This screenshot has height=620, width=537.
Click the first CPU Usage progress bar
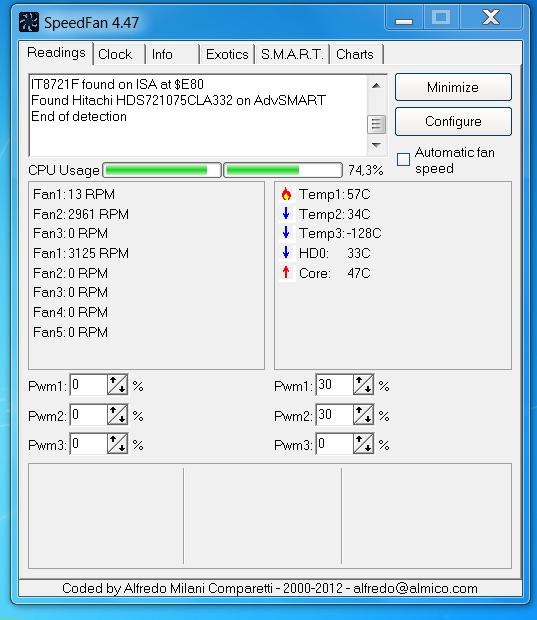(162, 170)
